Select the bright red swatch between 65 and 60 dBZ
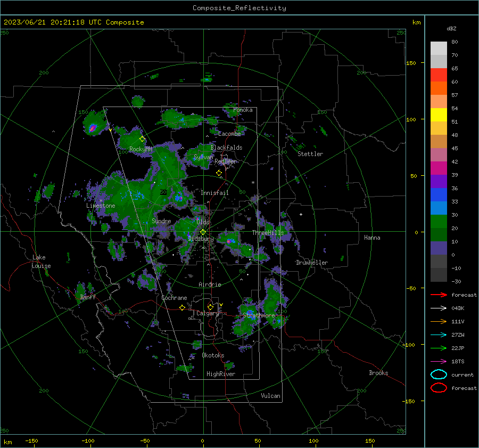Viewport: 479px width, 448px height. 439,75
